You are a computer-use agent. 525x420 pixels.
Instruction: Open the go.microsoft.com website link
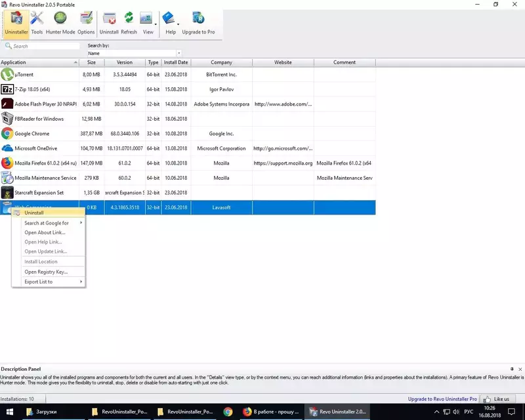click(x=283, y=148)
